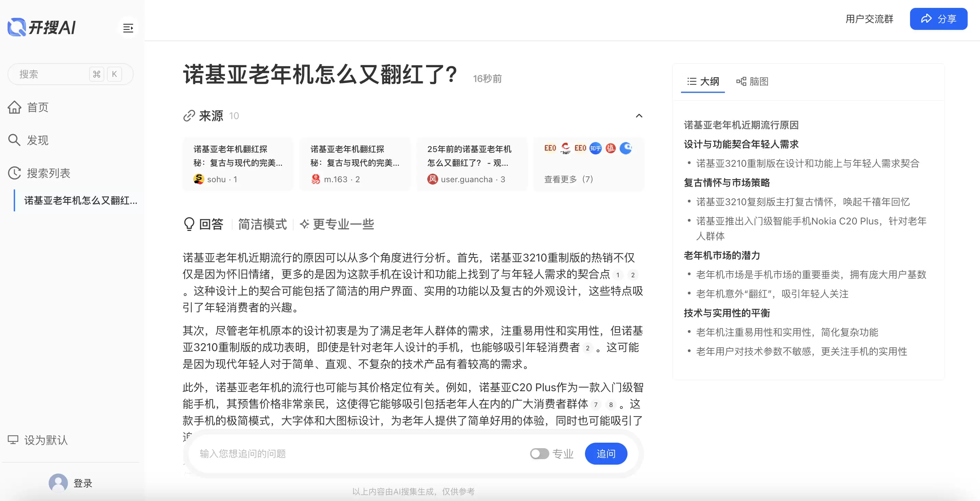Click the guancha source favicon
The height and width of the screenshot is (501, 980).
pos(432,179)
